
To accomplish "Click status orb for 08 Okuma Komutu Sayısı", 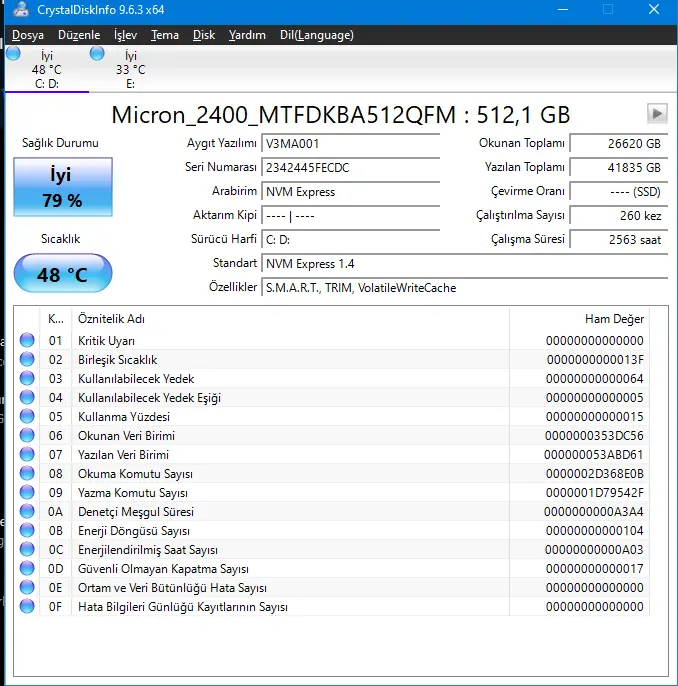I will [27, 473].
